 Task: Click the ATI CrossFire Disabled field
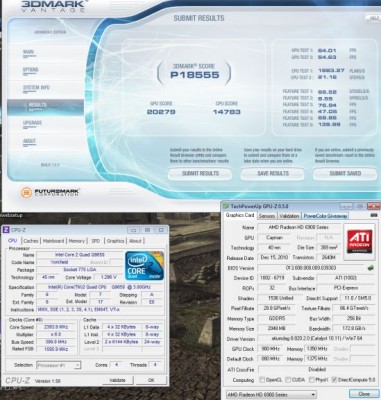coord(317,369)
